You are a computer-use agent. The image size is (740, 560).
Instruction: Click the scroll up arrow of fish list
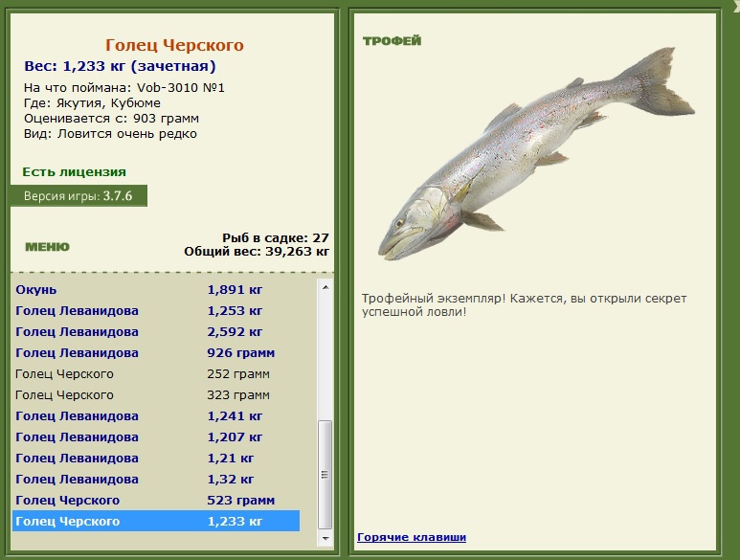(325, 287)
